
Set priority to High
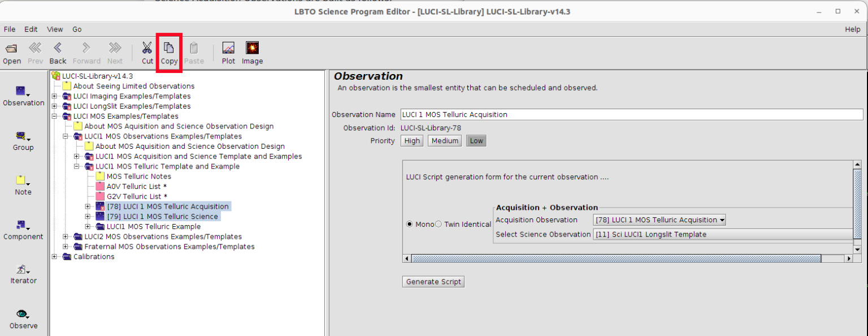(412, 141)
